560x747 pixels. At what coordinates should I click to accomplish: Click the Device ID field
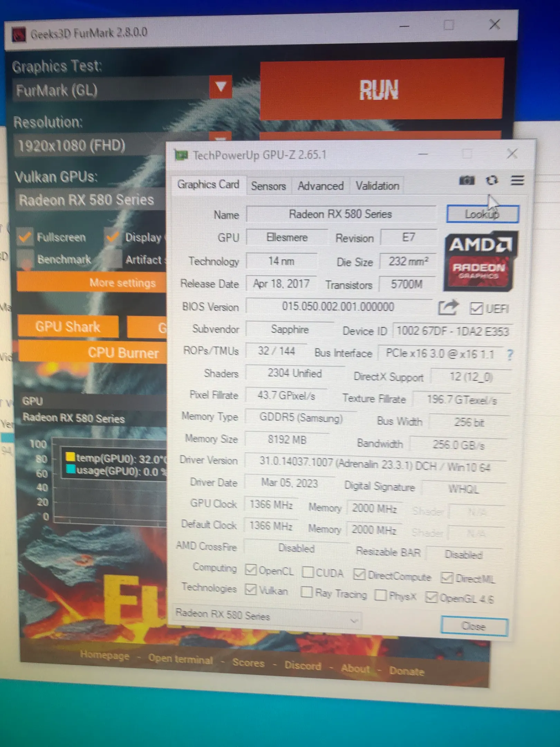[453, 331]
